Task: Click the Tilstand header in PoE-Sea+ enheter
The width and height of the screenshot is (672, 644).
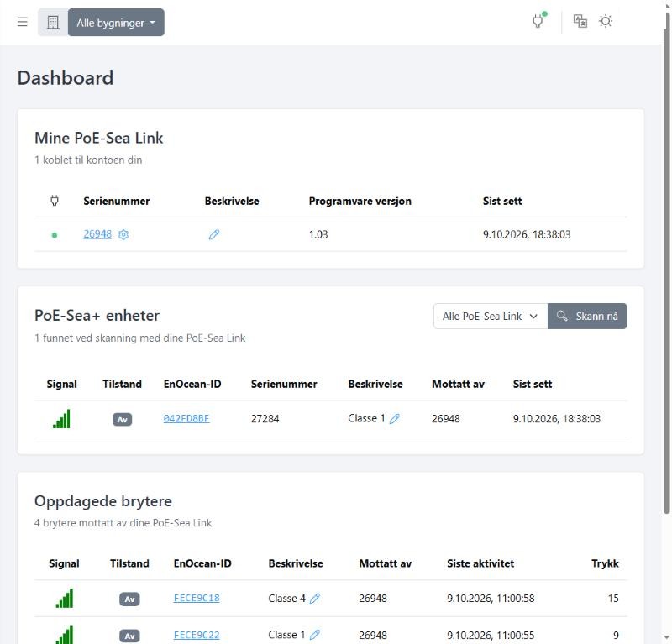Action: (x=122, y=384)
